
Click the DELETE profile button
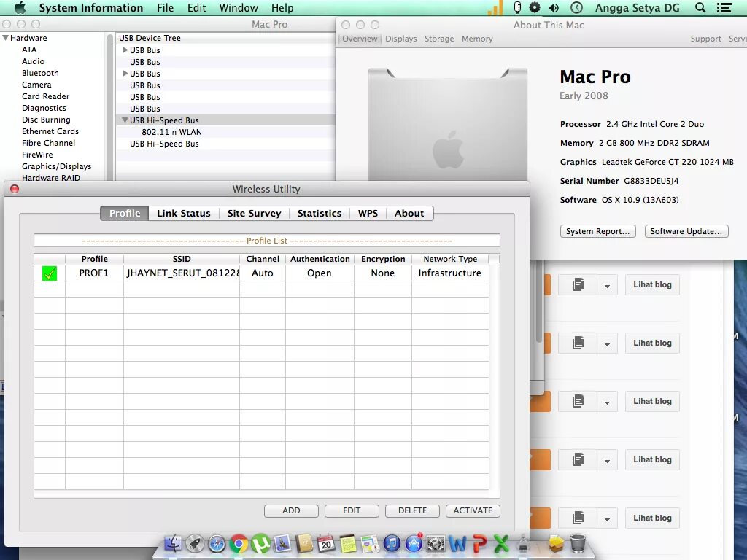click(x=413, y=510)
